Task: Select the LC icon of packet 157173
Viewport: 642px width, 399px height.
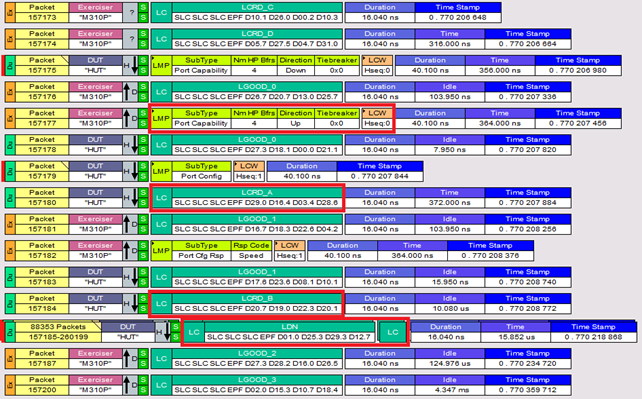Action: (161, 12)
